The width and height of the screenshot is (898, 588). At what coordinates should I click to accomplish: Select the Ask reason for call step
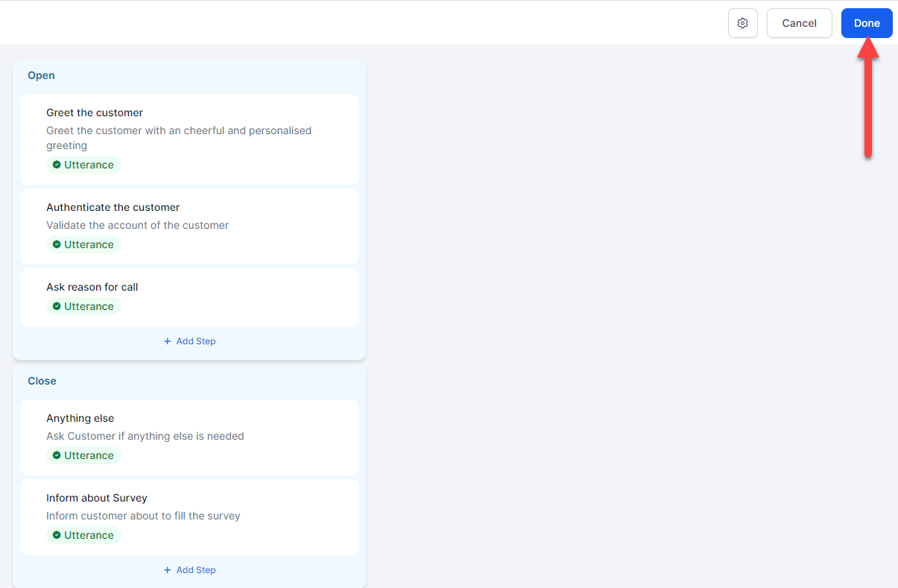click(x=92, y=287)
